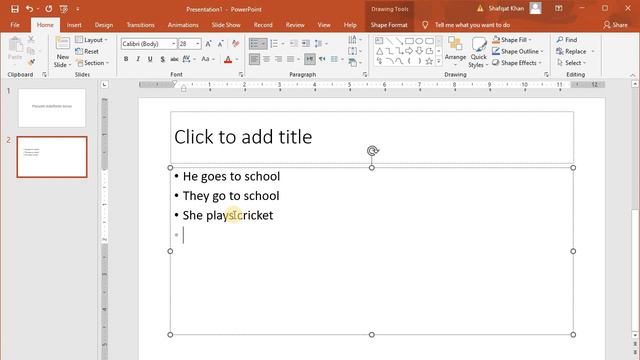Click the Share button

pyautogui.click(x=616, y=25)
